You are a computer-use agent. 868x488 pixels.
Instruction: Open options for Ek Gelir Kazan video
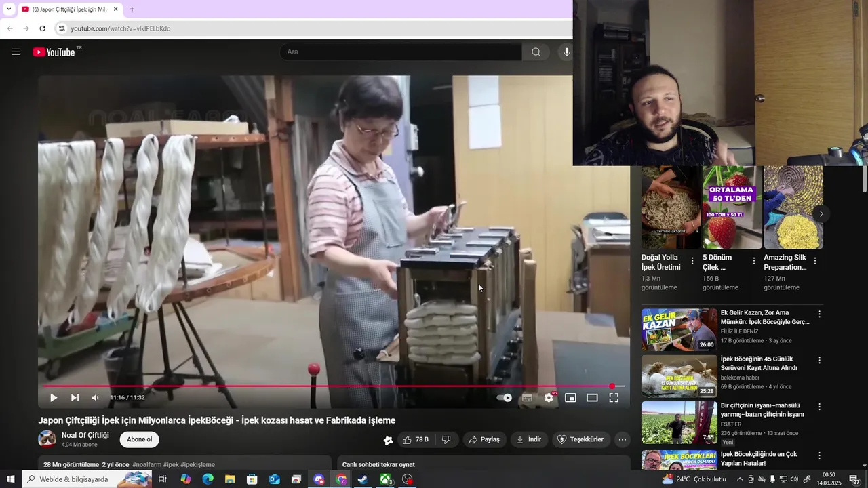pyautogui.click(x=819, y=314)
